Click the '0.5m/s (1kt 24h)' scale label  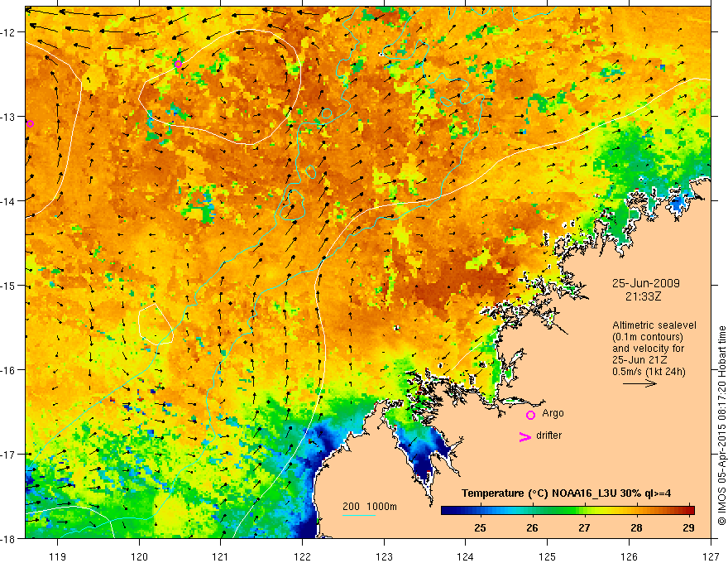click(x=649, y=372)
